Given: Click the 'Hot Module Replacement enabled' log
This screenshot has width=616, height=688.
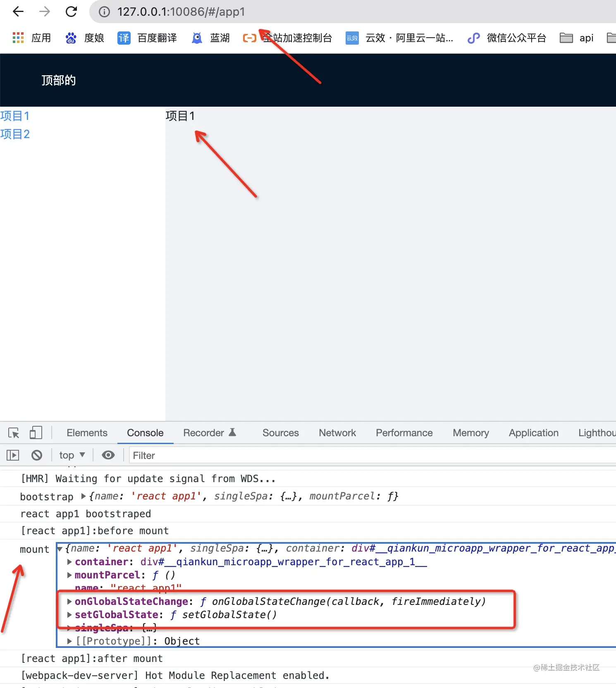Looking at the screenshot, I should coord(175,676).
